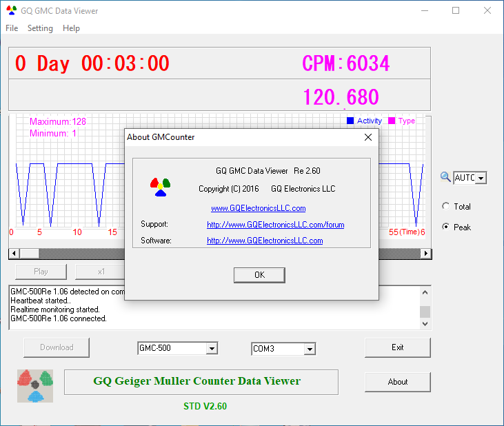Click the Play button
This screenshot has width=504, height=426.
(x=41, y=272)
